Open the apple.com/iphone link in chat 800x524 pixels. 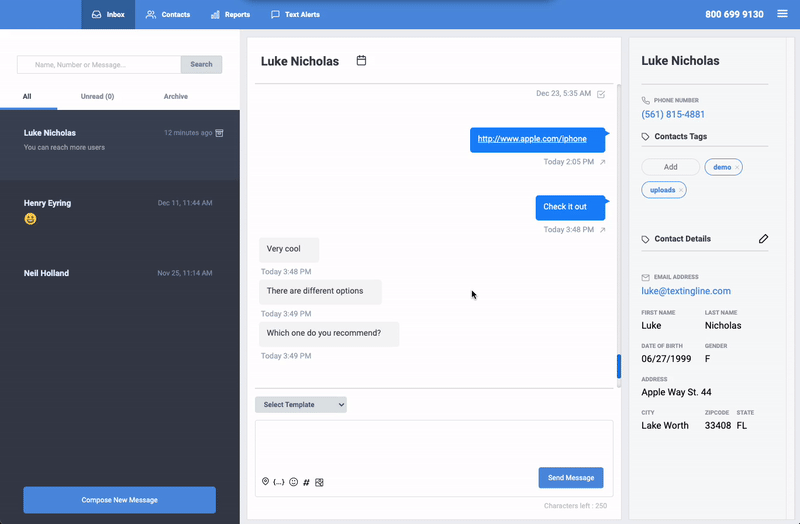[532, 139]
